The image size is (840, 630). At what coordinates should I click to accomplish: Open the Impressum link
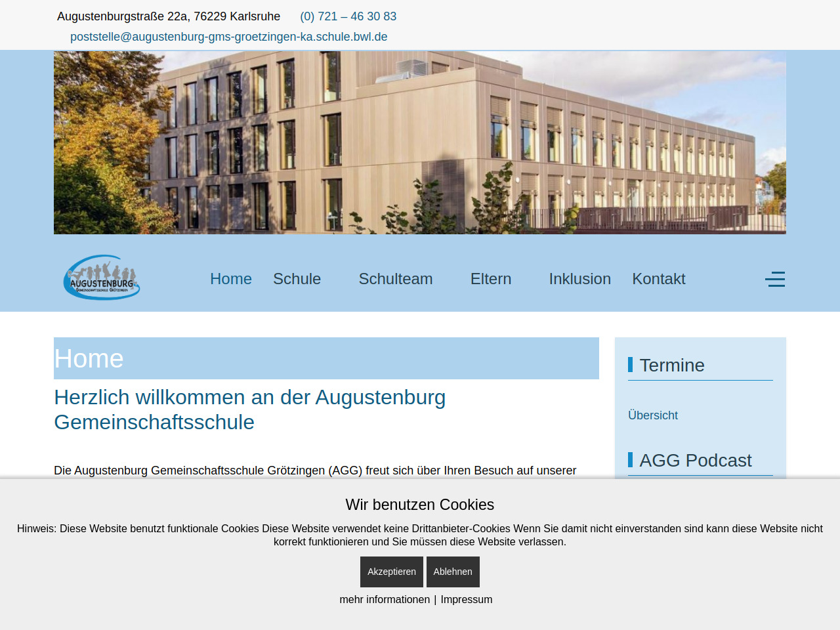coord(466,599)
